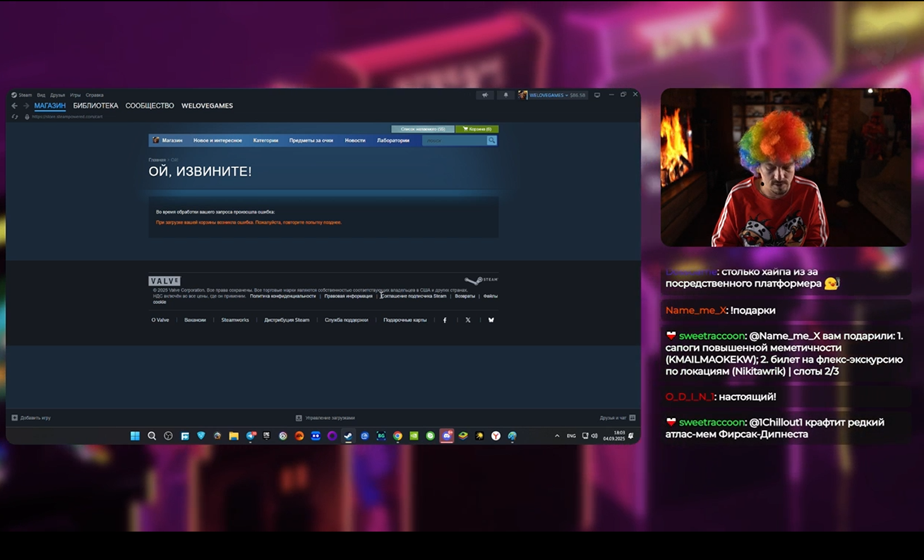Open Лаборатории nav item
Image resolution: width=924 pixels, height=560 pixels.
click(x=393, y=140)
